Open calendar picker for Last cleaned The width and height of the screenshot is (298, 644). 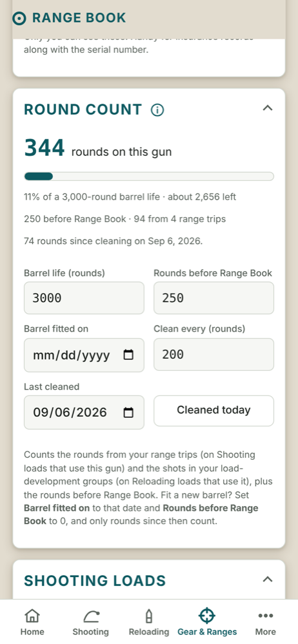click(x=129, y=412)
